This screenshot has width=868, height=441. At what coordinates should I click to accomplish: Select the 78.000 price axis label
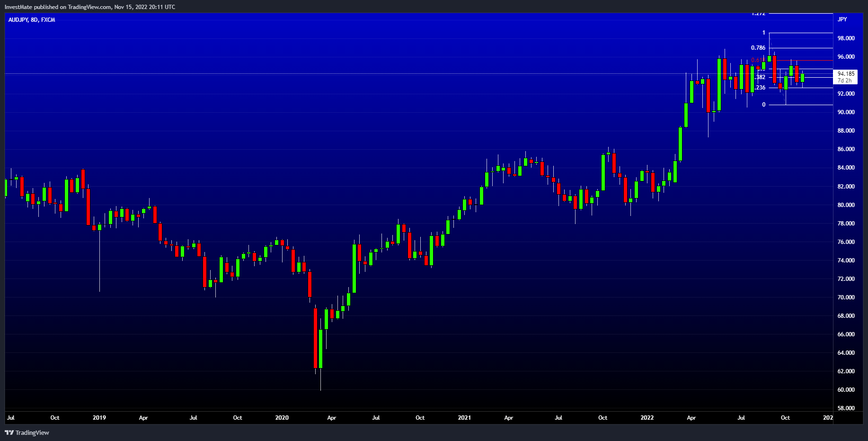(x=846, y=224)
